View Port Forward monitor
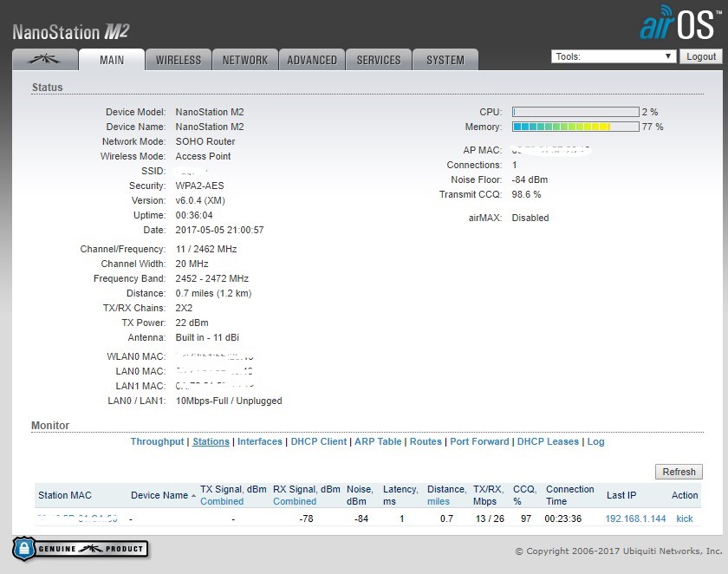This screenshot has height=574, width=728. (x=479, y=441)
